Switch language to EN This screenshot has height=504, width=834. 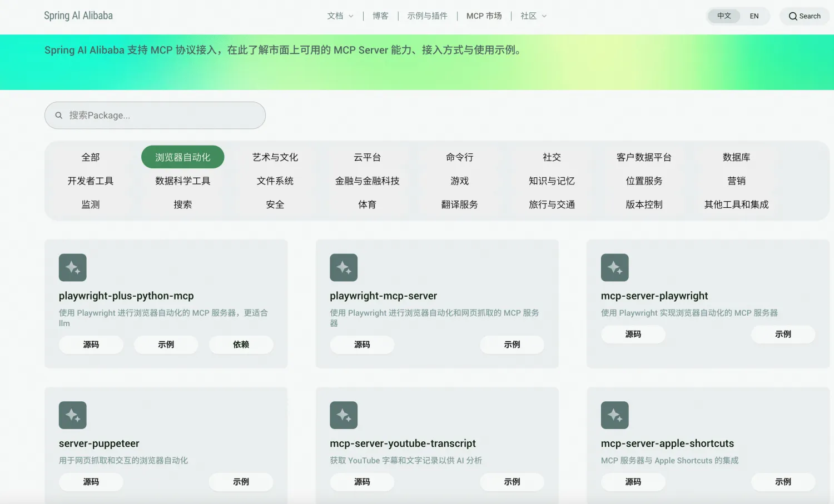[754, 16]
